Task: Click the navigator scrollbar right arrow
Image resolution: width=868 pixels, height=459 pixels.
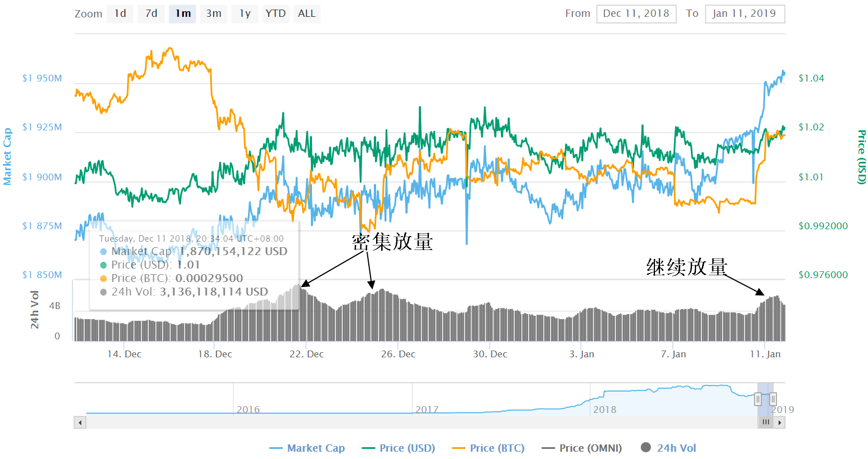Action: tap(779, 422)
